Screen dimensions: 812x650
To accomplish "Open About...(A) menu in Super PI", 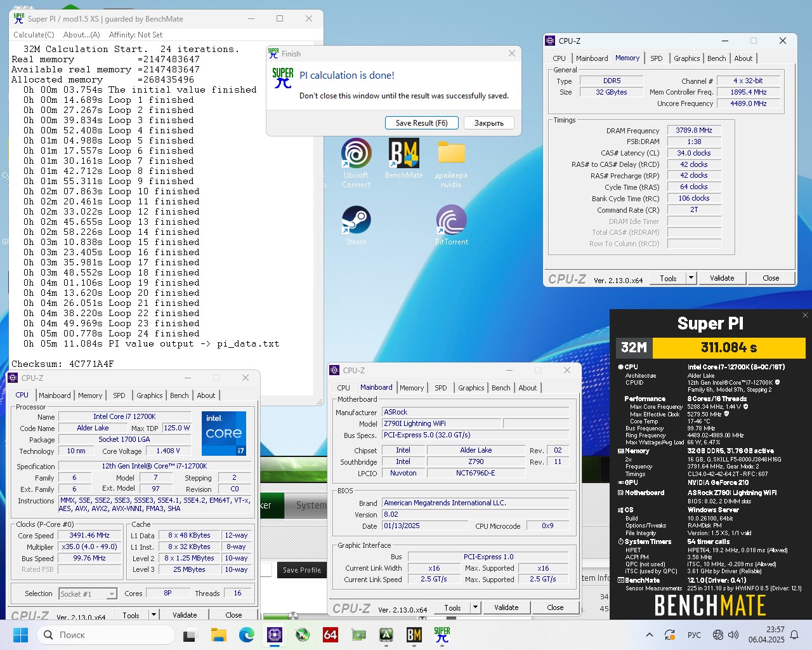I will coord(81,35).
